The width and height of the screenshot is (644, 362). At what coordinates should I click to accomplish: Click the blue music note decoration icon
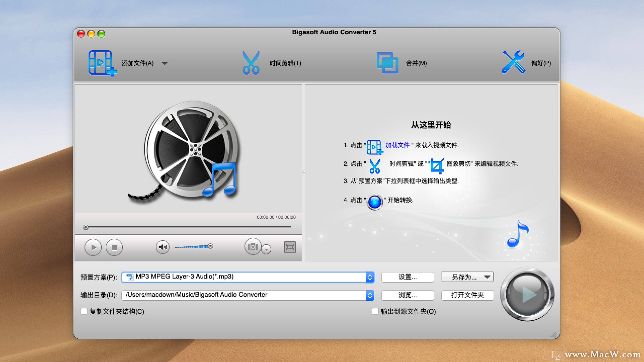click(x=518, y=234)
